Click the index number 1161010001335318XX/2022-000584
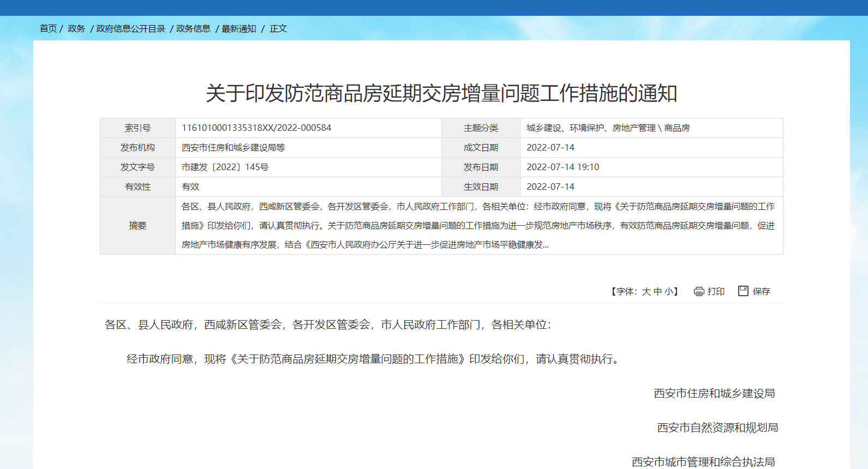Viewport: 868px width, 469px height. (256, 128)
